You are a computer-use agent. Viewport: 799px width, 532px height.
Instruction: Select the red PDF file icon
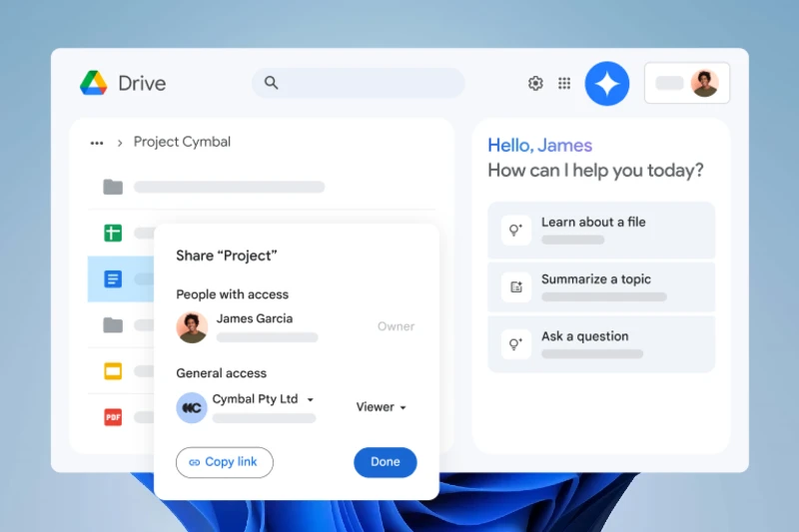point(113,417)
